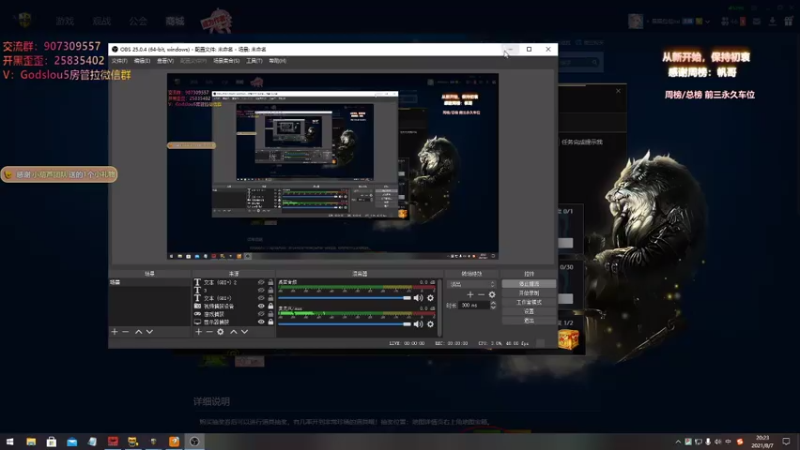This screenshot has height=450, width=800.
Task: Select the 场景 scene in the Scenes list
Action: (x=149, y=282)
